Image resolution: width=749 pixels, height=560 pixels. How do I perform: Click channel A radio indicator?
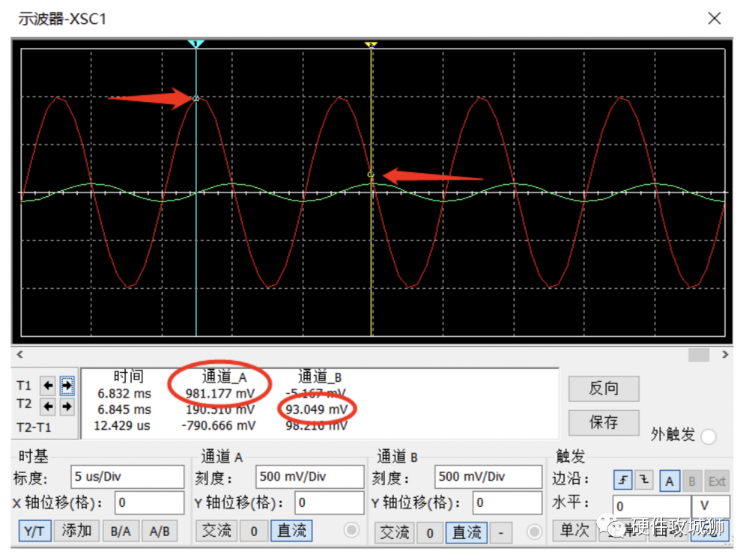[351, 530]
